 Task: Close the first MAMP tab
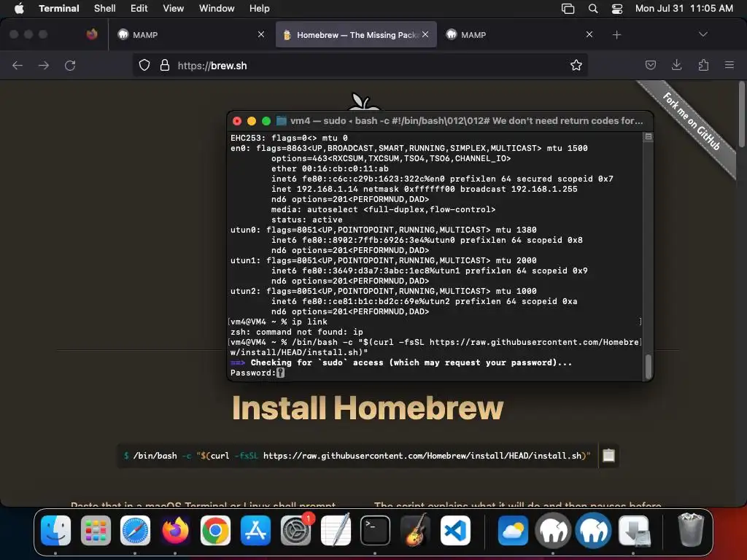point(261,34)
